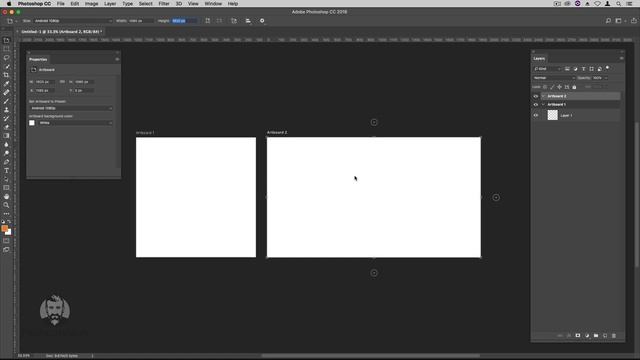Collapse the Artboard 2 layer group
The image size is (640, 360).
pyautogui.click(x=543, y=96)
